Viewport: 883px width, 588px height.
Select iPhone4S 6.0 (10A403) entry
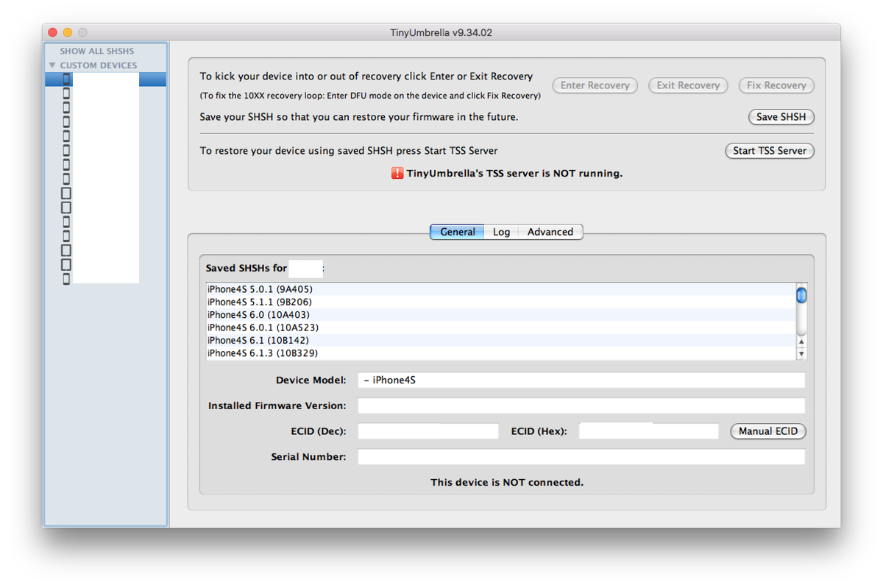500,315
